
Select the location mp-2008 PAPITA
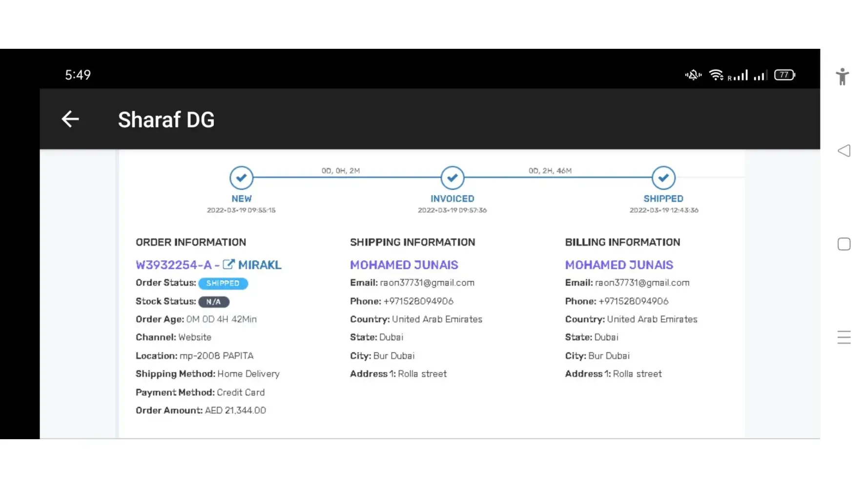pyautogui.click(x=217, y=356)
